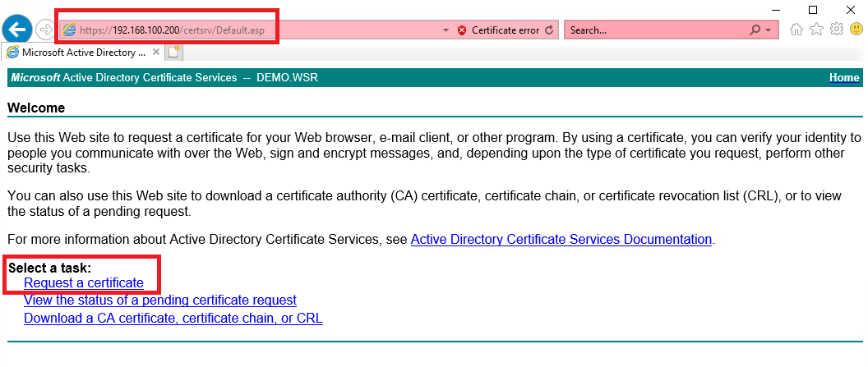868x367 pixels.
Task: Close the browser window
Action: click(851, 9)
